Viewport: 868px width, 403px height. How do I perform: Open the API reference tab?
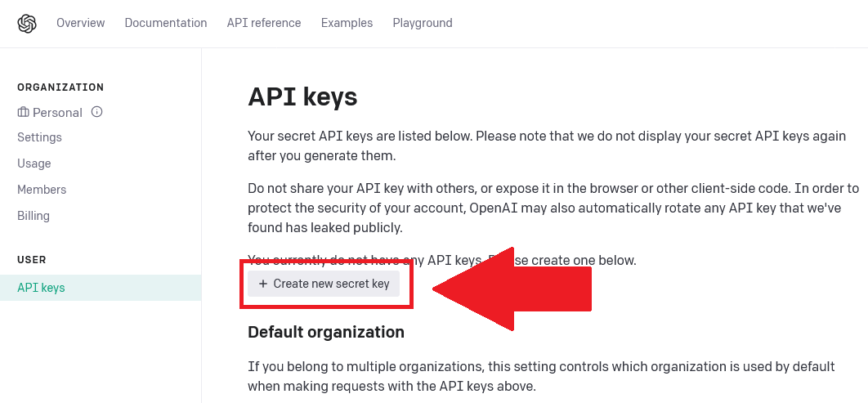click(264, 23)
